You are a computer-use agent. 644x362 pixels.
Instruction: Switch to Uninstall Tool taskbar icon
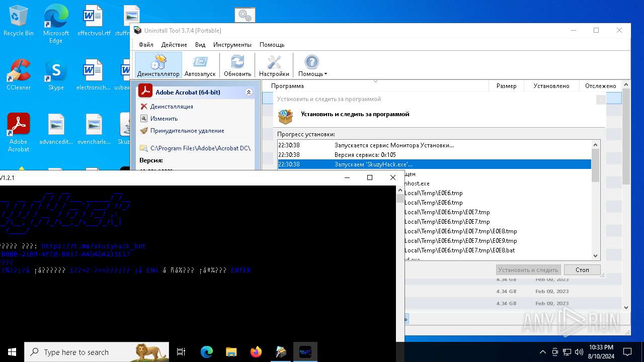coord(281,352)
